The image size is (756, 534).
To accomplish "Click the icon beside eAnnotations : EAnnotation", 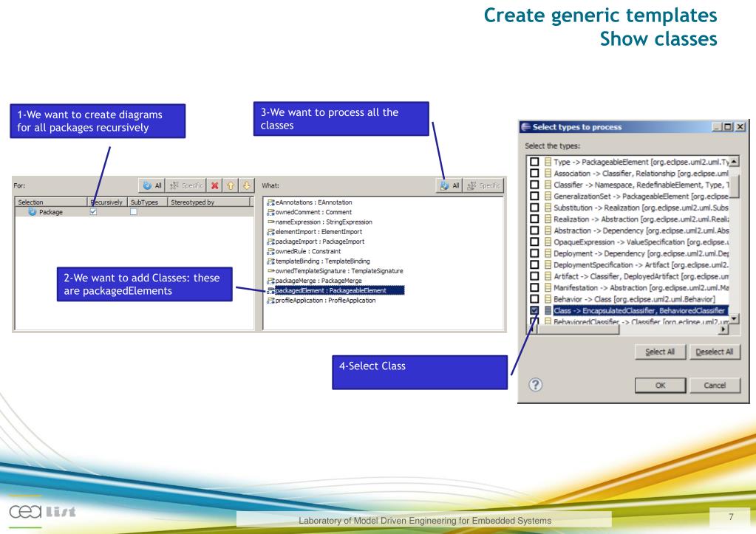I will [x=270, y=202].
